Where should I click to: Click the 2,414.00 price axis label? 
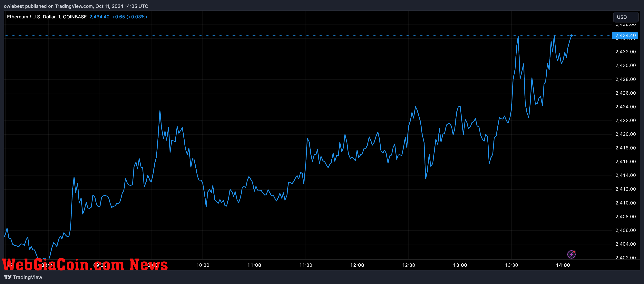(626, 175)
